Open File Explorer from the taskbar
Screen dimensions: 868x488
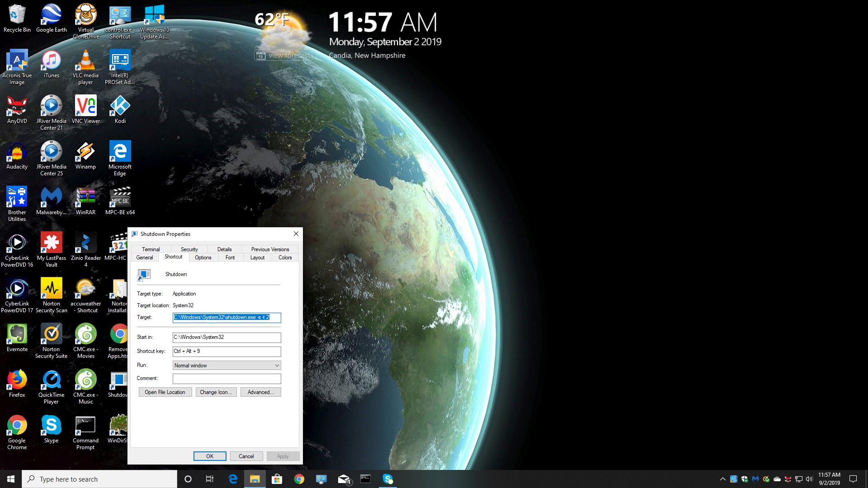point(255,479)
